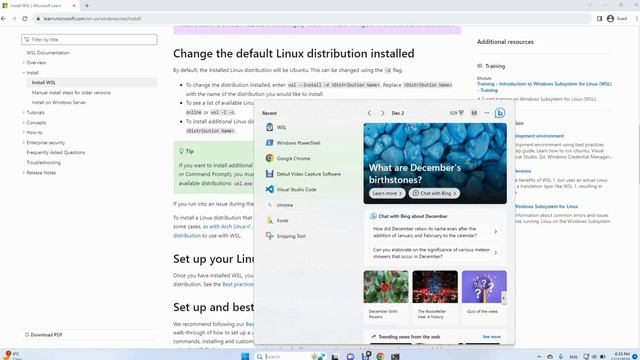Open 'WSL Documentation' in sidebar
Screen dimensions: 640x360
tap(48, 53)
